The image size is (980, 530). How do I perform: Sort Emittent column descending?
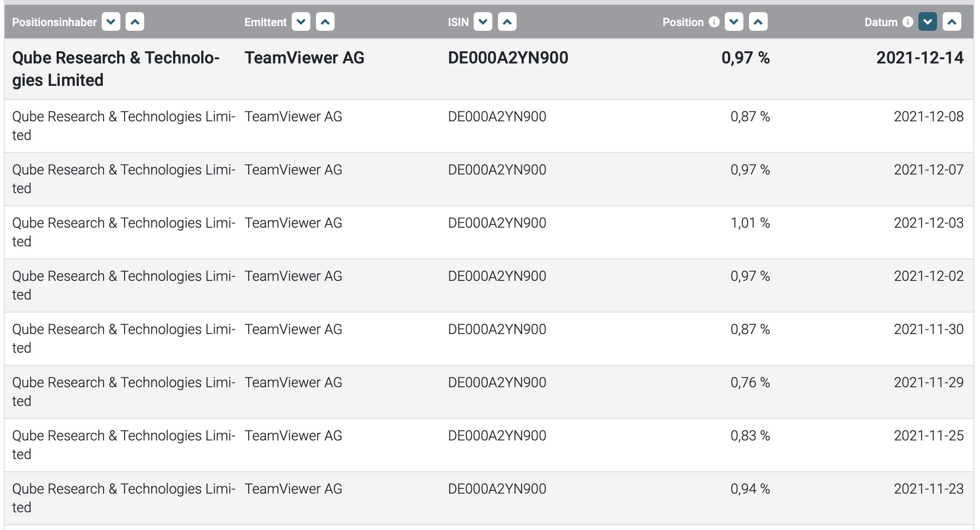[x=301, y=22]
